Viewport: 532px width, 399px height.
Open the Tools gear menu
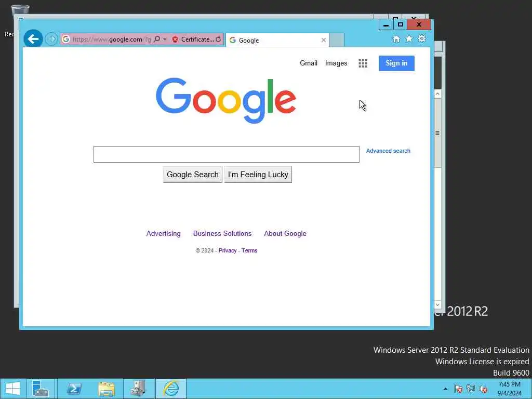pos(422,38)
